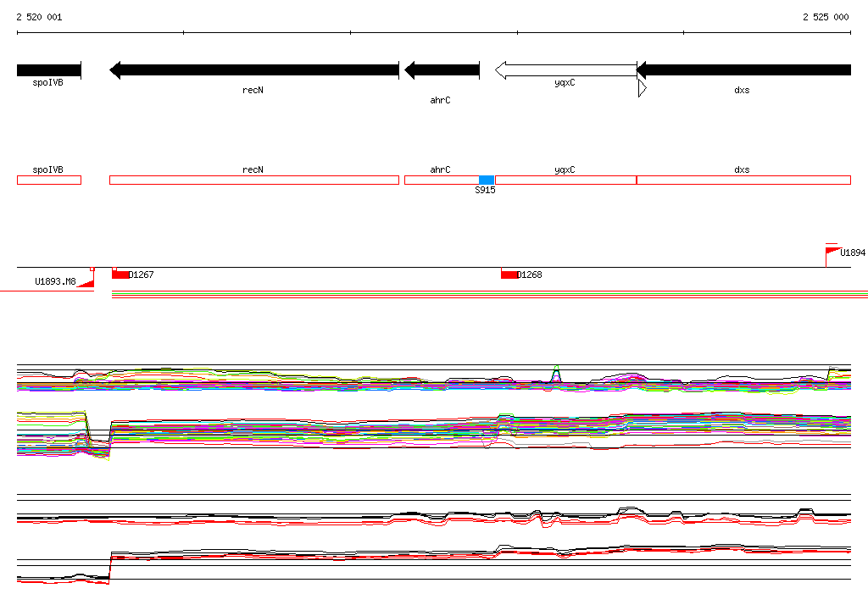Click the recN label under black arrow
The height and width of the screenshot is (605, 868).
253,90
